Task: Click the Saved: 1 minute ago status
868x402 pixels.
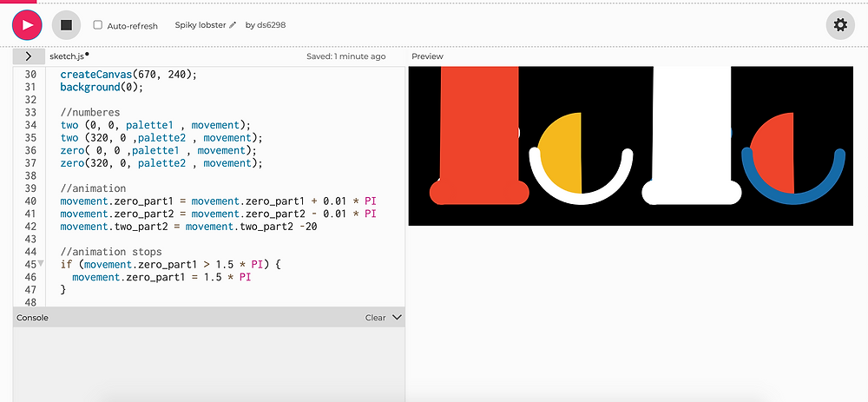Action: [x=346, y=56]
